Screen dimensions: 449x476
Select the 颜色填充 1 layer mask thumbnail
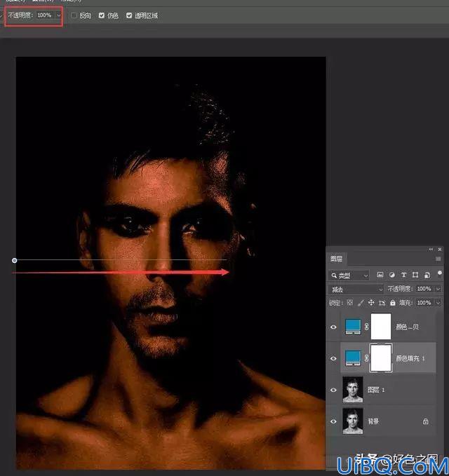(381, 358)
